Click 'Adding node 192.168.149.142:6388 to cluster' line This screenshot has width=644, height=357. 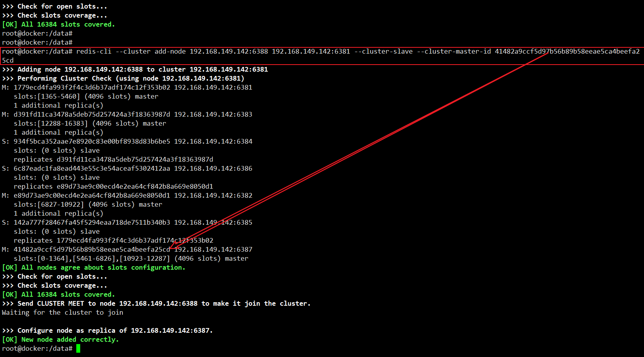coord(135,69)
